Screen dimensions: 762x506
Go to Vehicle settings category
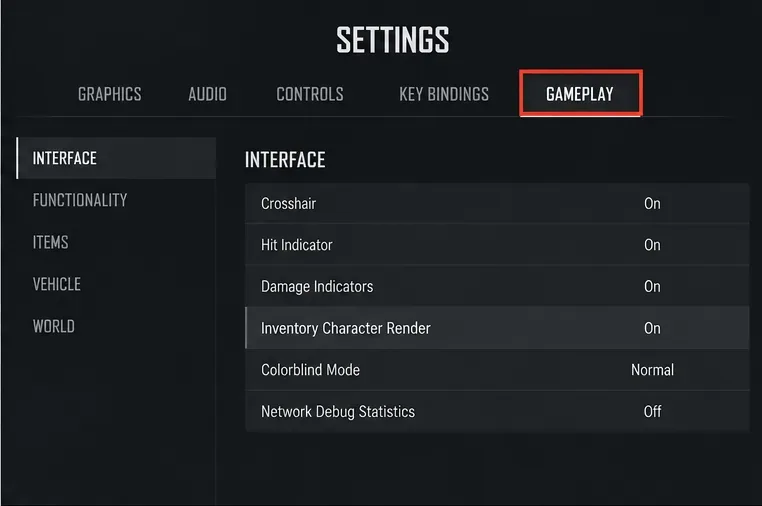pyautogui.click(x=56, y=284)
